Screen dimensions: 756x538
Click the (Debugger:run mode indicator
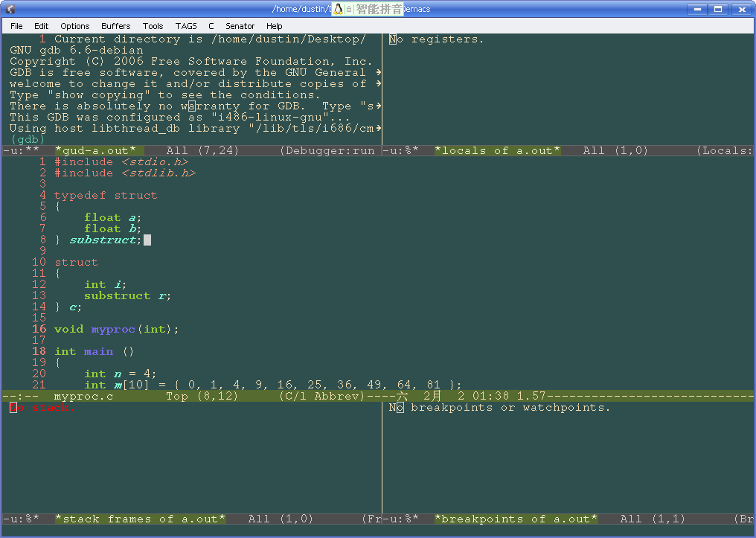tap(327, 151)
